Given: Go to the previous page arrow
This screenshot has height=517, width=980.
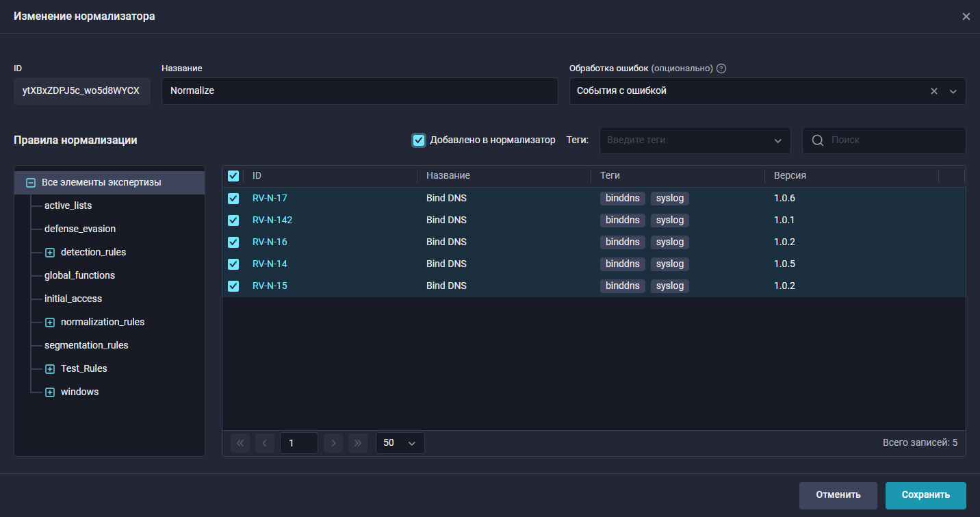Looking at the screenshot, I should pos(265,443).
